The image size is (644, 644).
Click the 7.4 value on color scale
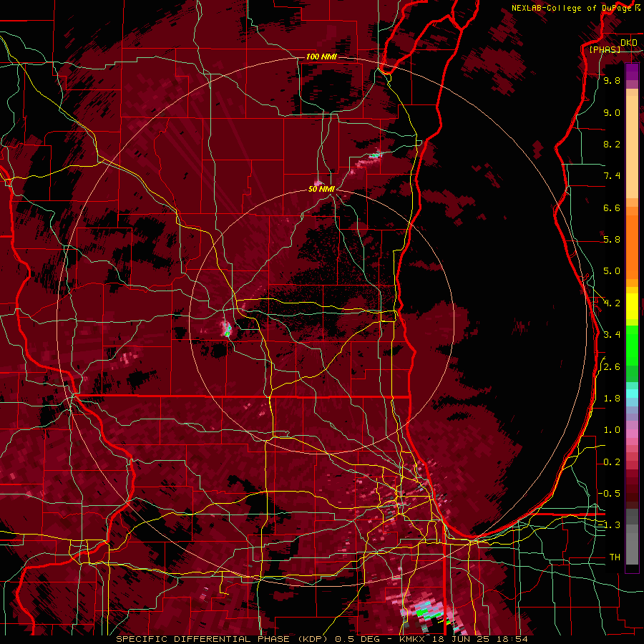coord(612,176)
